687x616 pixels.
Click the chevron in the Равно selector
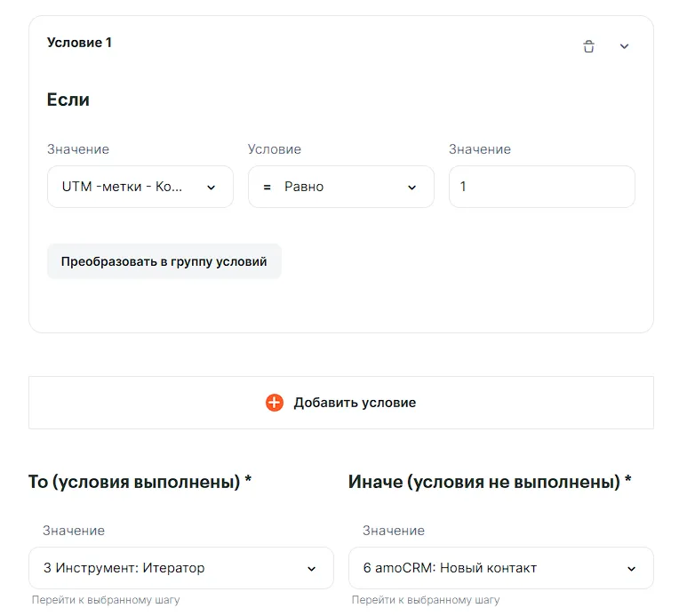[x=411, y=188]
